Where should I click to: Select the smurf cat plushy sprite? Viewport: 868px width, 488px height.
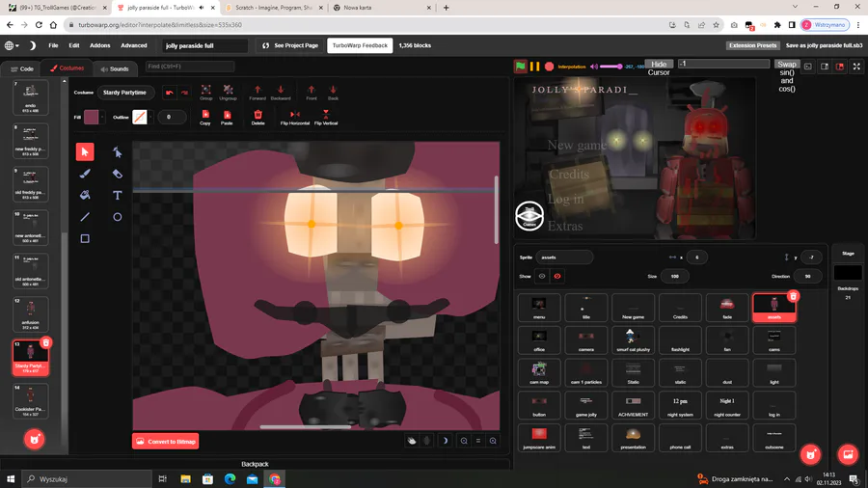click(x=633, y=339)
